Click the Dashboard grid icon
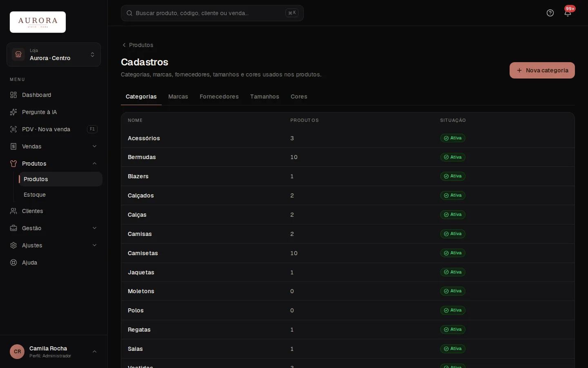 pos(13,95)
